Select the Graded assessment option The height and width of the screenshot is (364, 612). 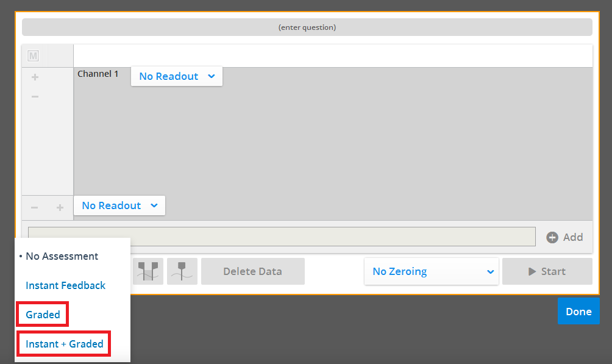[x=43, y=315]
